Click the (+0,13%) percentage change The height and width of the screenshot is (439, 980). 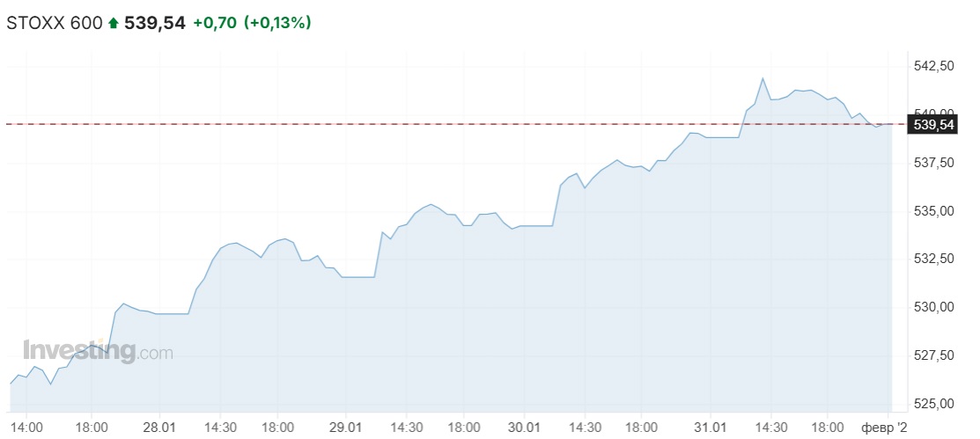click(277, 24)
